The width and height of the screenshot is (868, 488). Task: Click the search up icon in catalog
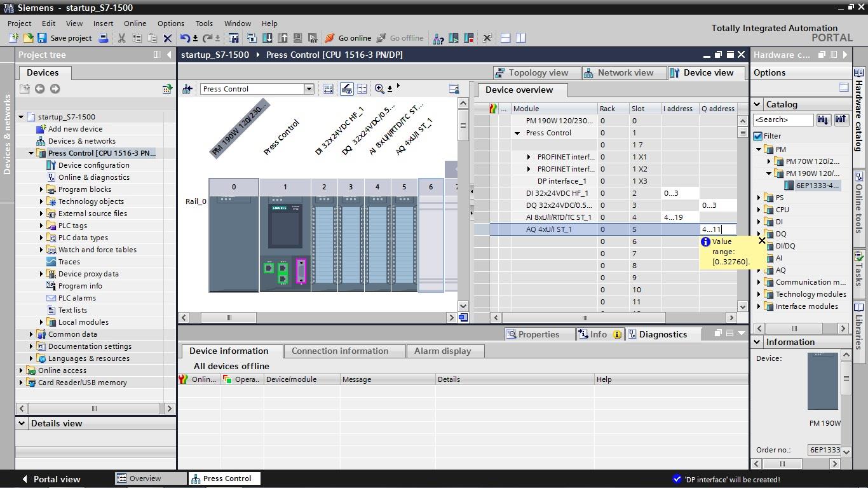tap(841, 119)
